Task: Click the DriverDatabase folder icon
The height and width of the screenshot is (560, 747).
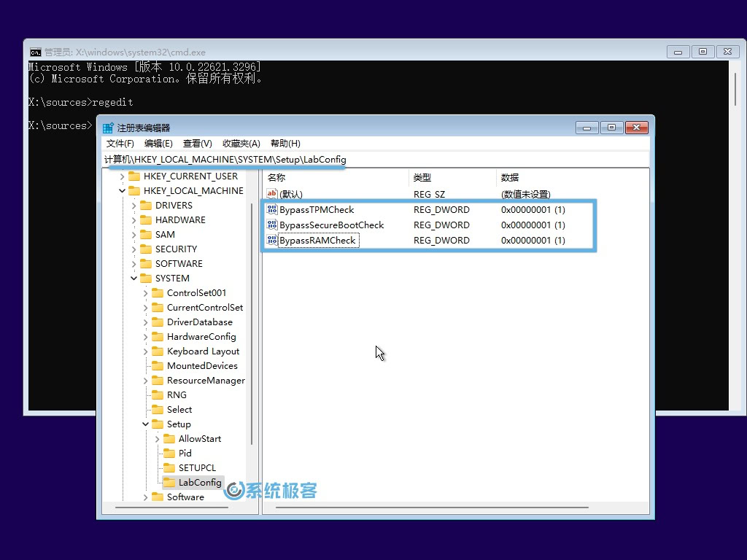Action: 158,322
